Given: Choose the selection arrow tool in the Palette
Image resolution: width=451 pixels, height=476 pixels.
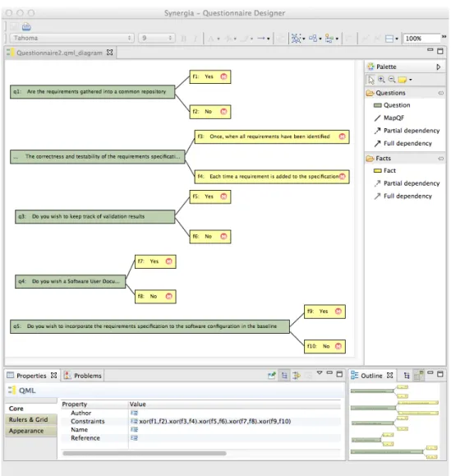Looking at the screenshot, I should [371, 80].
